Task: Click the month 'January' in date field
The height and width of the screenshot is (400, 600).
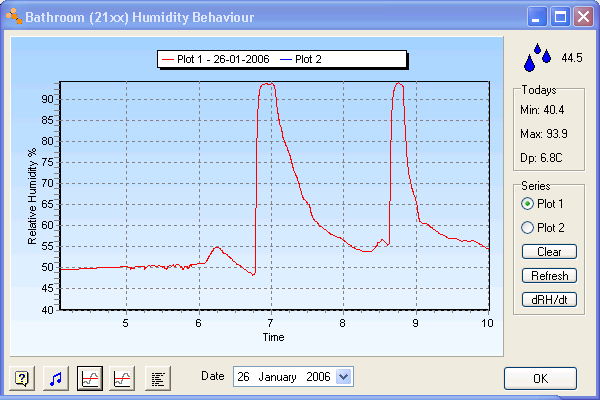Action: pos(279,376)
